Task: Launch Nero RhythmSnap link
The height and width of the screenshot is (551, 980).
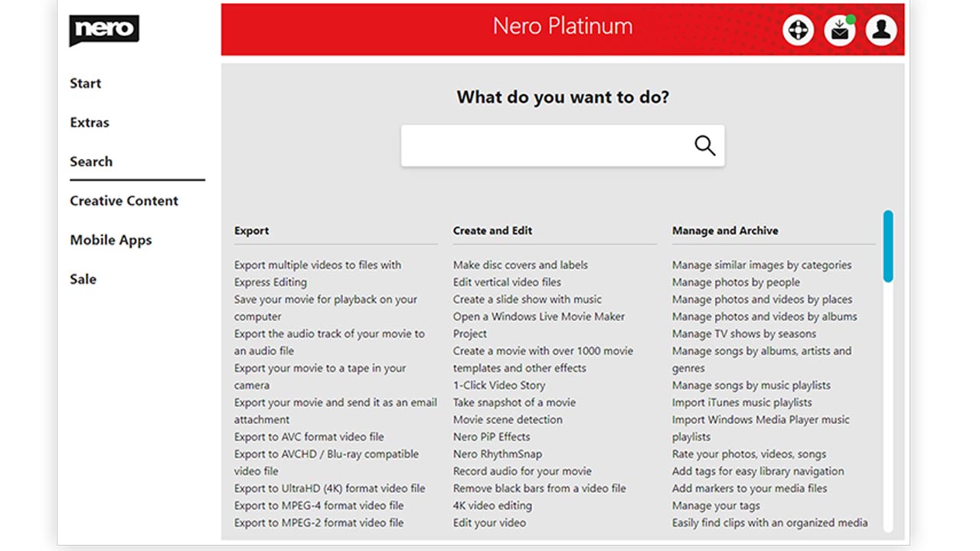Action: 498,454
